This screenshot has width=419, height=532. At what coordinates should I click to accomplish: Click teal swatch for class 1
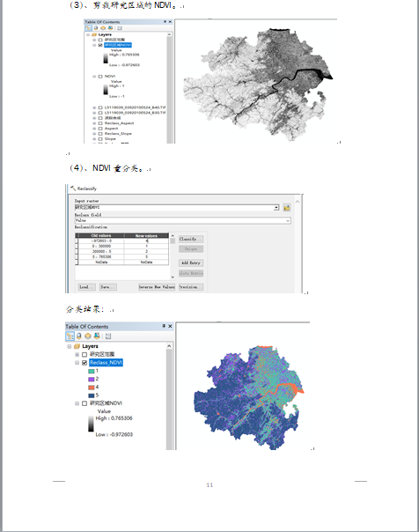pyautogui.click(x=92, y=371)
